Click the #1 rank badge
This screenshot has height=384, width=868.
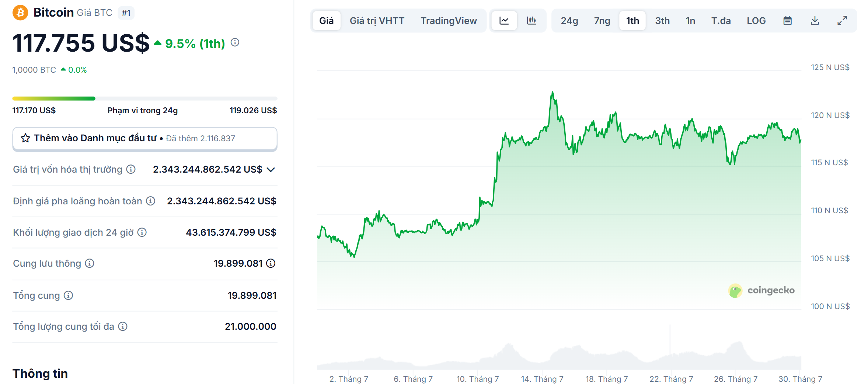[126, 13]
